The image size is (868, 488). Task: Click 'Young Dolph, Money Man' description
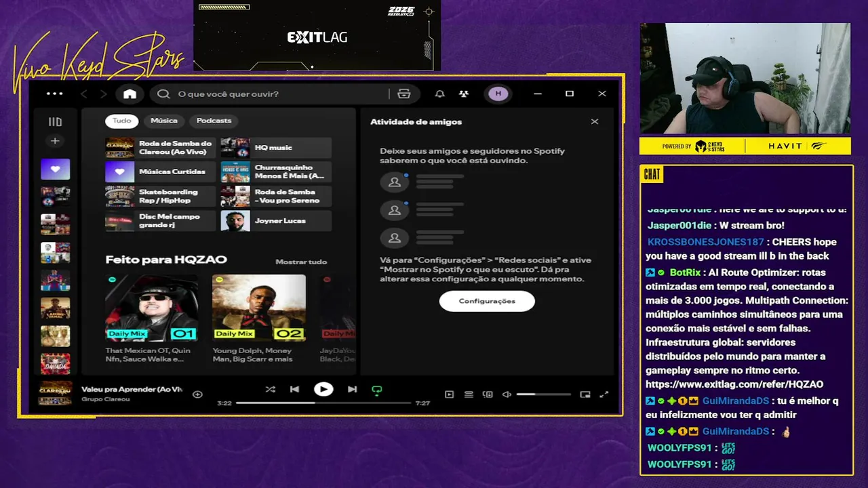pyautogui.click(x=253, y=354)
